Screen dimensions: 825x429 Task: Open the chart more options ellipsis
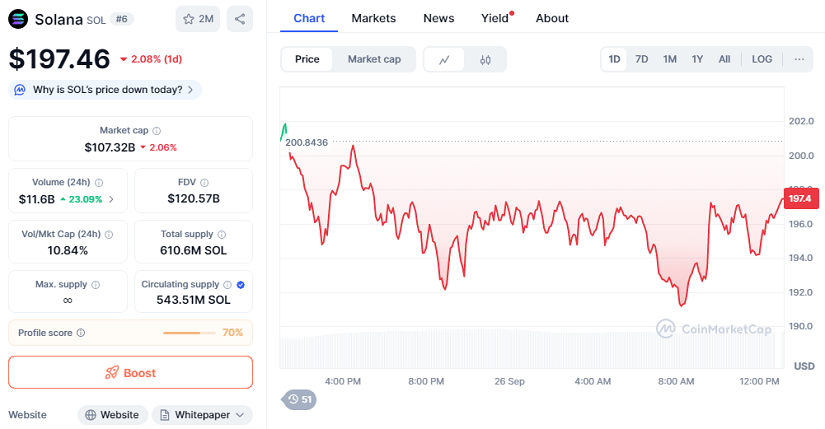(799, 59)
